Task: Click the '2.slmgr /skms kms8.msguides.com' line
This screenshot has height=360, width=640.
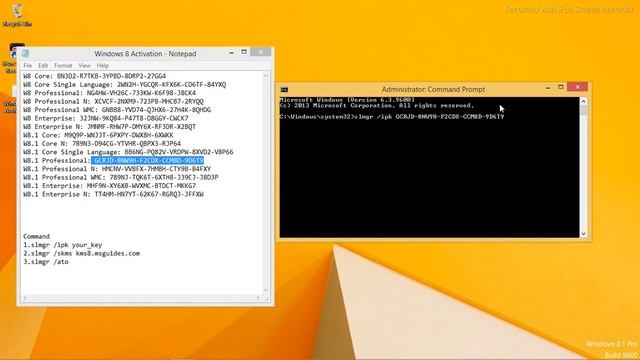Action: click(x=81, y=253)
